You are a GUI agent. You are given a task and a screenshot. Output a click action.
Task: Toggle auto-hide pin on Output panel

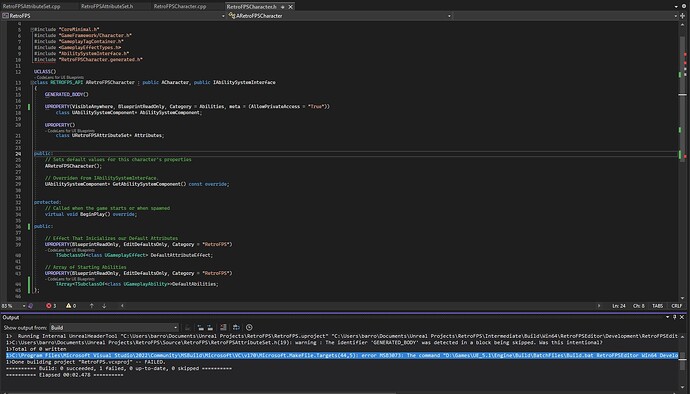click(x=675, y=317)
